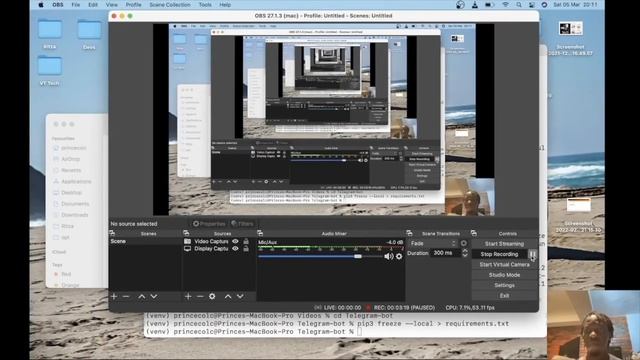The width and height of the screenshot is (640, 360).
Task: Select the Scene item in Scenes list
Action: click(145, 241)
